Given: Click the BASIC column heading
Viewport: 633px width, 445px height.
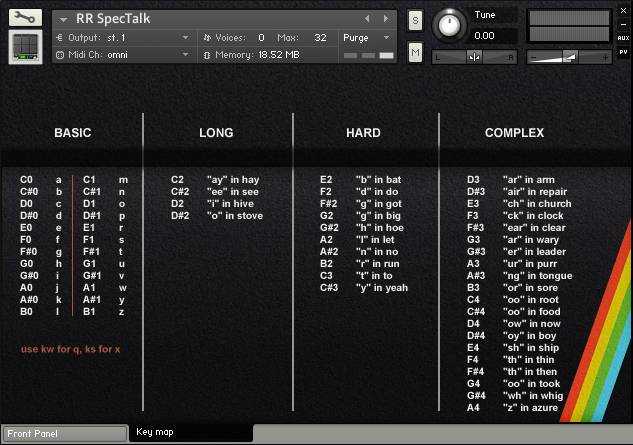Looking at the screenshot, I should click(73, 133).
